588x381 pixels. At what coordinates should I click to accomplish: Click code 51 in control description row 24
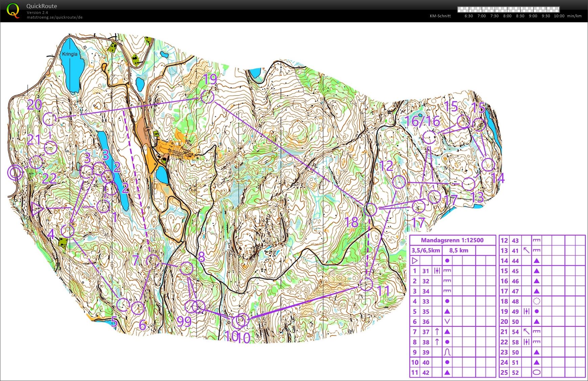[515, 362]
